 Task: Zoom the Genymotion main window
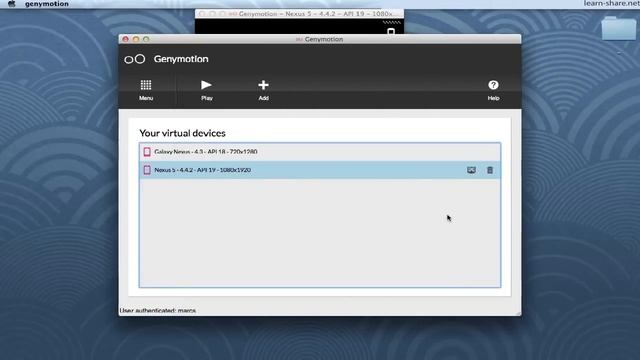(x=146, y=39)
